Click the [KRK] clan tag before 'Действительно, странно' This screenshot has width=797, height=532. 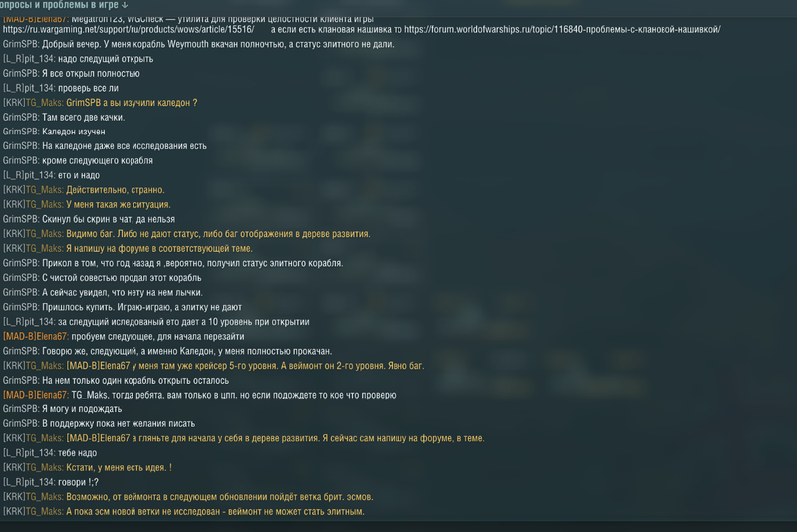[x=14, y=190]
